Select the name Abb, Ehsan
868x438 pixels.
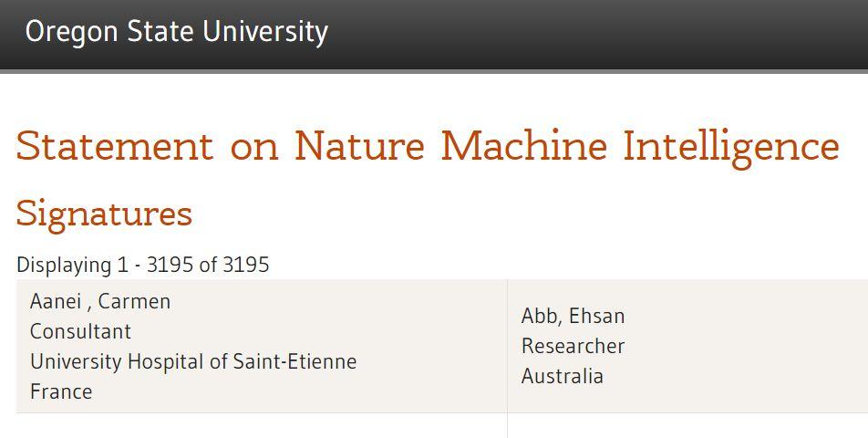(573, 316)
